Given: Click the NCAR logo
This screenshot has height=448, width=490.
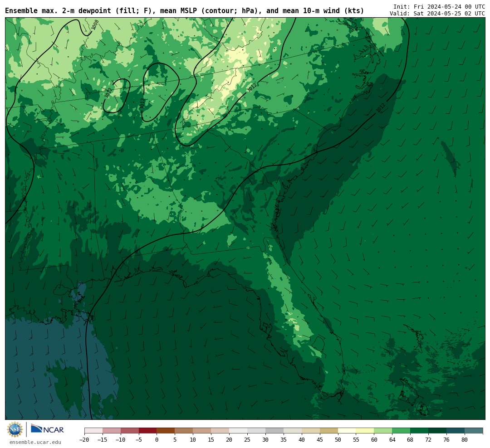Looking at the screenshot, I should (47, 429).
